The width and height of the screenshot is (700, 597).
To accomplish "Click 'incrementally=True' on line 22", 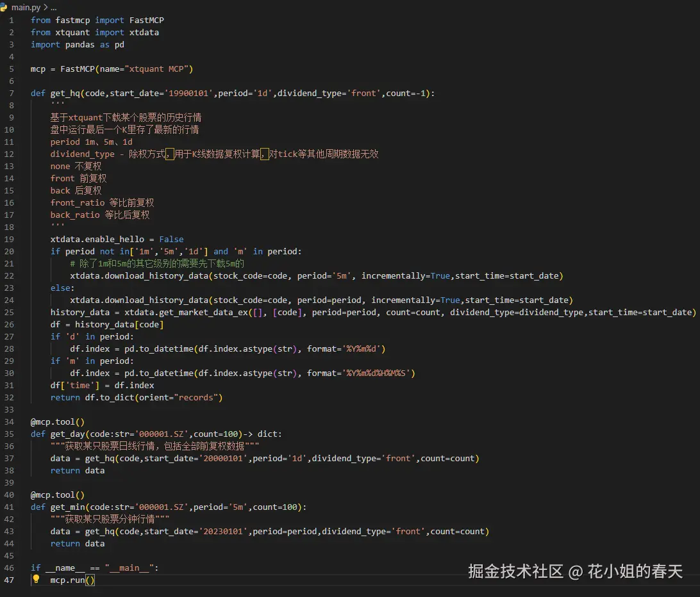I will click(x=405, y=275).
